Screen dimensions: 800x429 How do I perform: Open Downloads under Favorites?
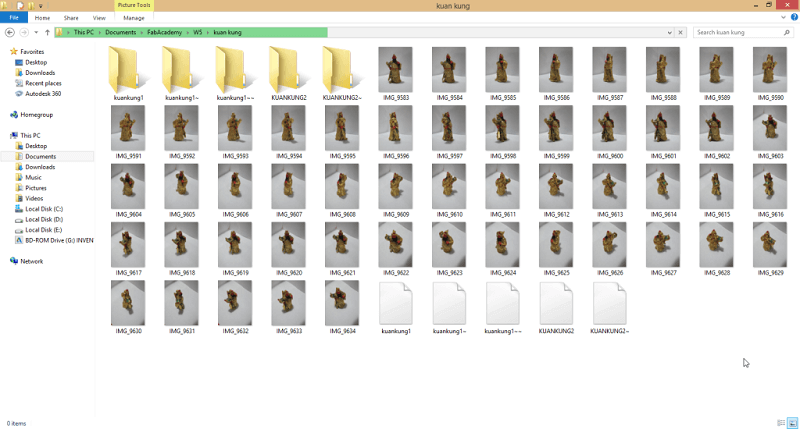40,72
